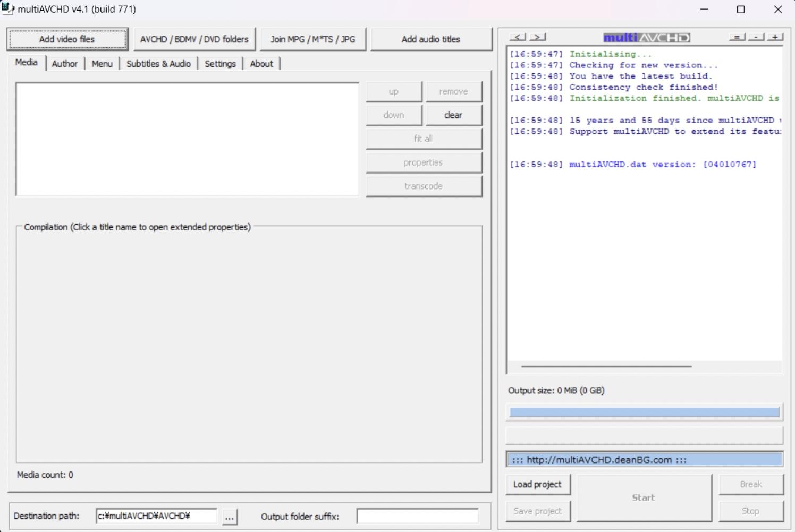Viewport: 795px width, 532px height.
Task: Click the Output folder suffix field
Action: 418,516
